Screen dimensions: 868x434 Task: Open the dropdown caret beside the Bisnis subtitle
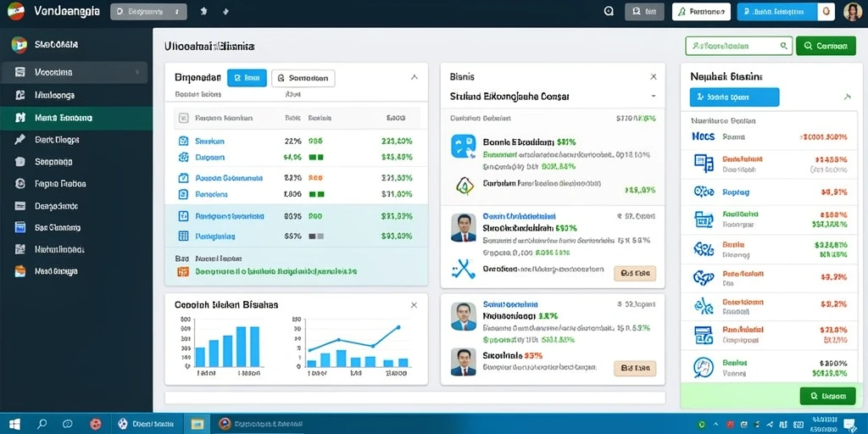click(x=654, y=96)
